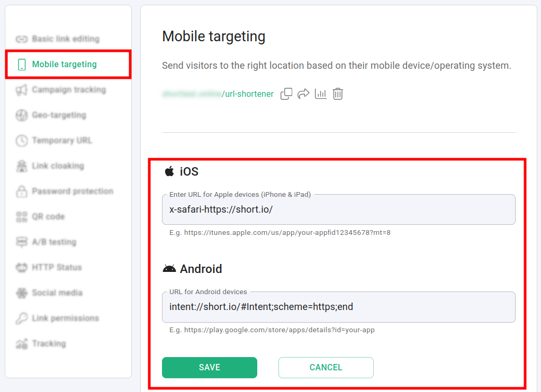Screen dimensions: 541x392
Task: Click the Mobile targeting phone icon
Action: click(x=22, y=65)
